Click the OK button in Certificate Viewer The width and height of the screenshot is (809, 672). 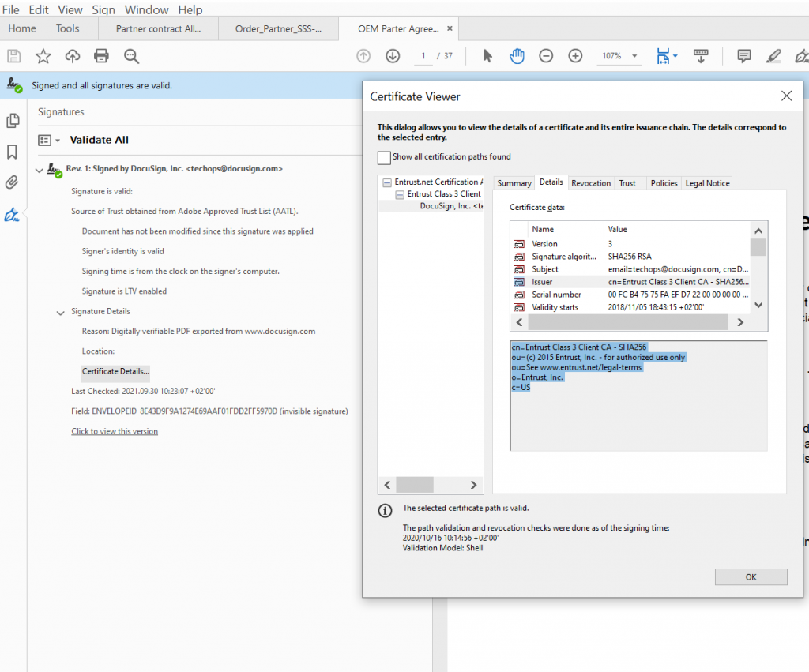751,576
